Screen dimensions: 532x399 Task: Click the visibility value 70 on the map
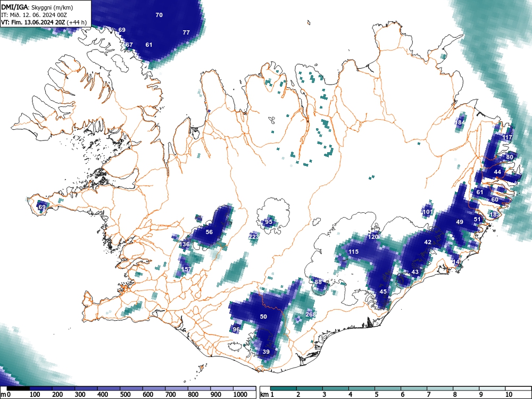[159, 15]
